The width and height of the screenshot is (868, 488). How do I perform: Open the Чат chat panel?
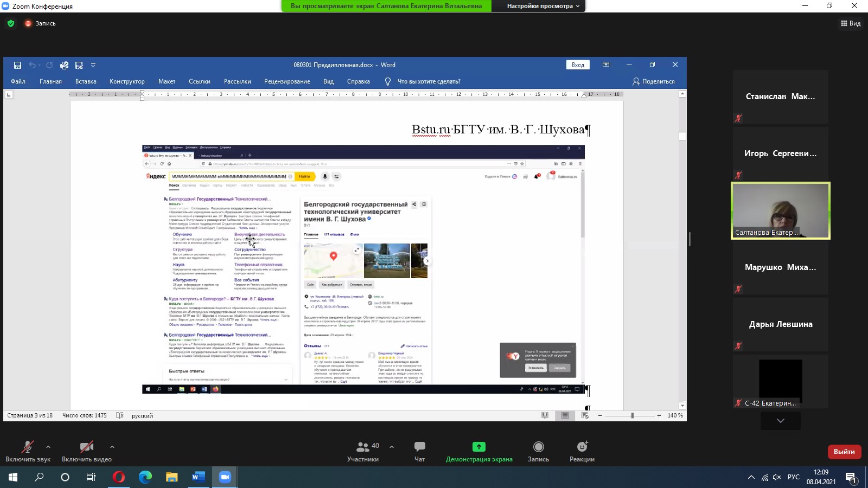[419, 451]
